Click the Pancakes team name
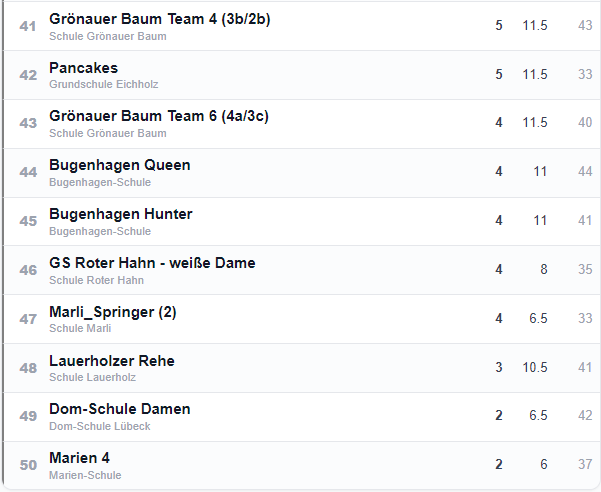 83,68
